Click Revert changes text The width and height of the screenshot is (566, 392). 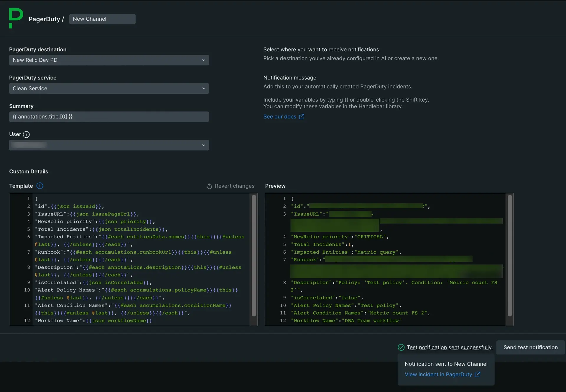click(x=234, y=186)
